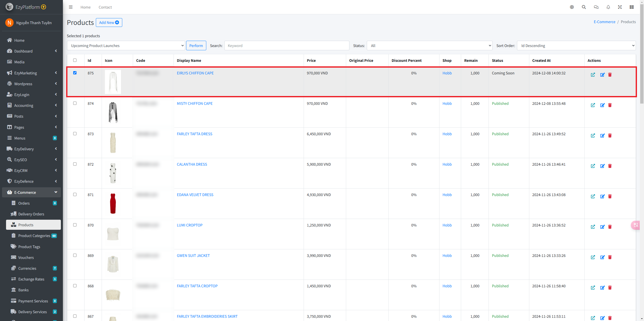Collapse the E-Commerce sidebar menu
The image size is (644, 321).
pos(31,192)
